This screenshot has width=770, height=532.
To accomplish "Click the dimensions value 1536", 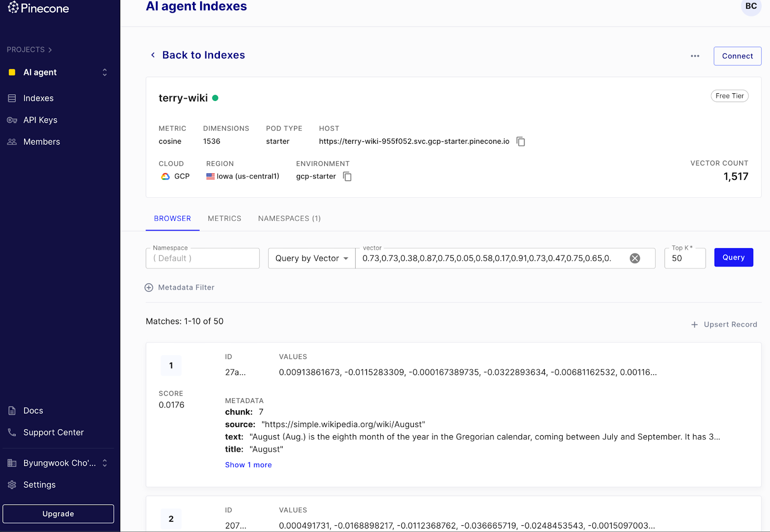I will pyautogui.click(x=212, y=141).
